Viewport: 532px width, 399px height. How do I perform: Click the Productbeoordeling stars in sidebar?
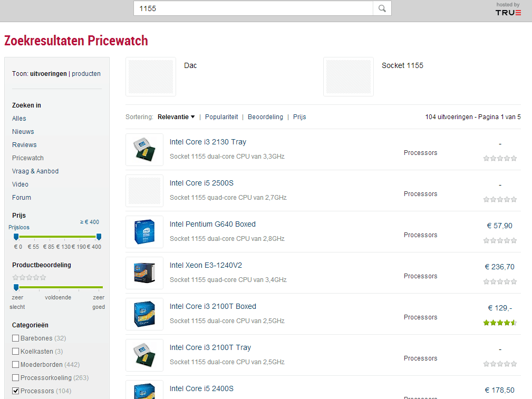pyautogui.click(x=29, y=278)
